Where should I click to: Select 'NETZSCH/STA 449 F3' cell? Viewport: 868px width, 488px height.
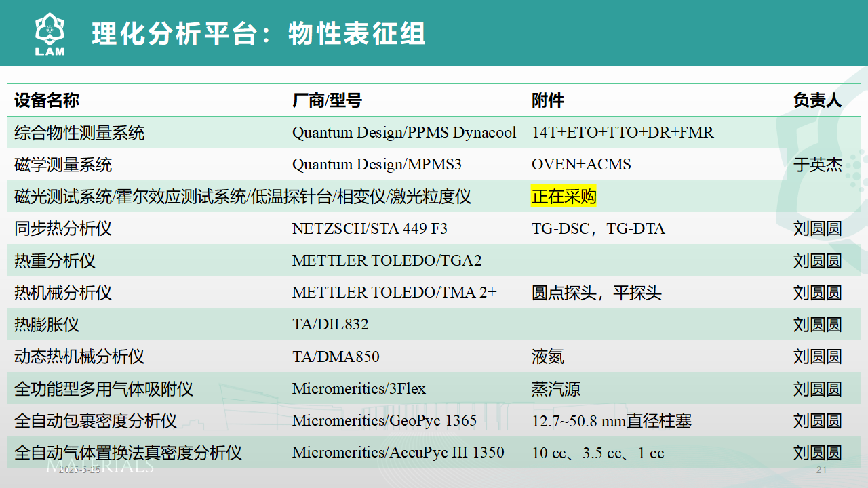(x=370, y=228)
